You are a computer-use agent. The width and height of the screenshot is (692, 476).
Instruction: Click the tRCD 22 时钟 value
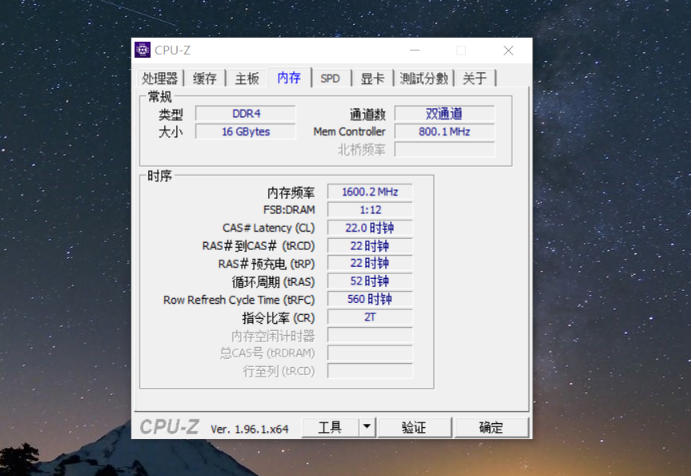[x=370, y=246]
